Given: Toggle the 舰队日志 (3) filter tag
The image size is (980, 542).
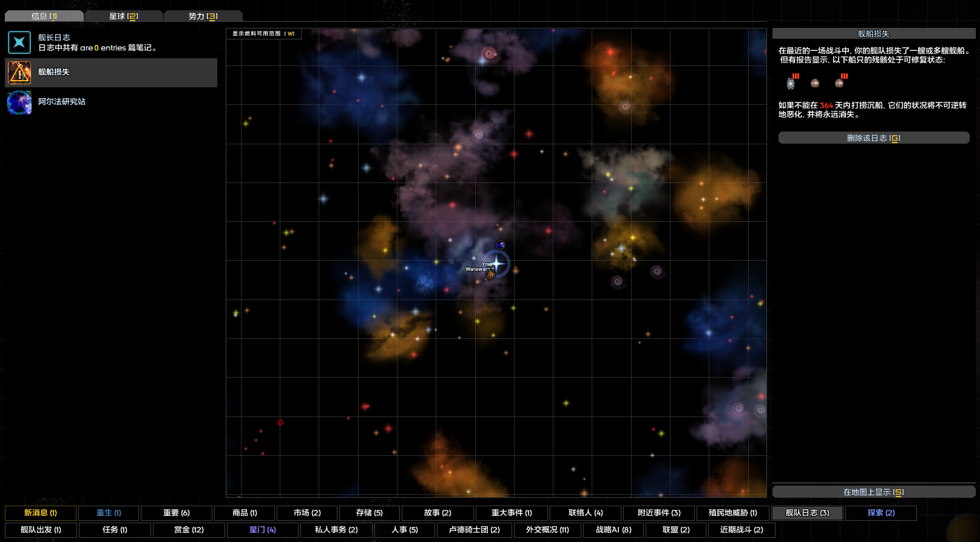Looking at the screenshot, I should tap(807, 513).
